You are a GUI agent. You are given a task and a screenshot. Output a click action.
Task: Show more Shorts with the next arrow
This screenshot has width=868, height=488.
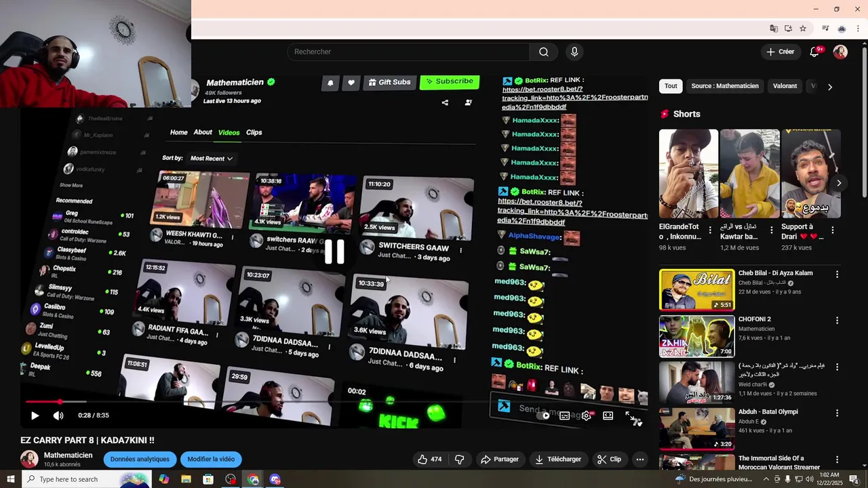[839, 183]
